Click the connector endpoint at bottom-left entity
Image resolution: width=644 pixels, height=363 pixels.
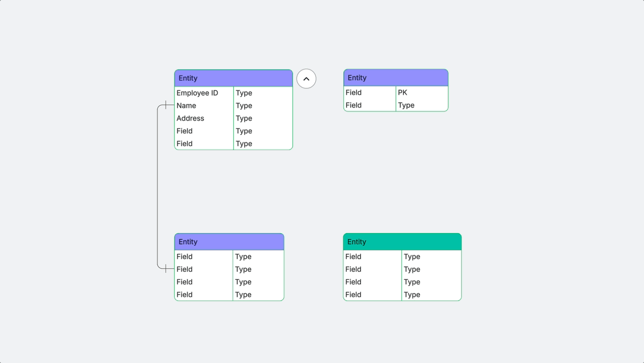tap(166, 269)
